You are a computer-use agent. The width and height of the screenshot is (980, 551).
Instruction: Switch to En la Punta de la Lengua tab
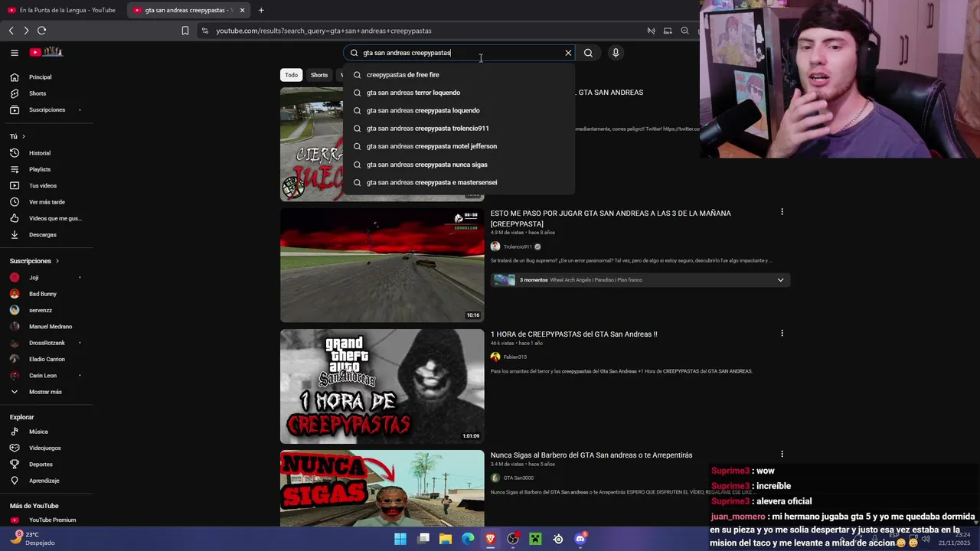(61, 10)
